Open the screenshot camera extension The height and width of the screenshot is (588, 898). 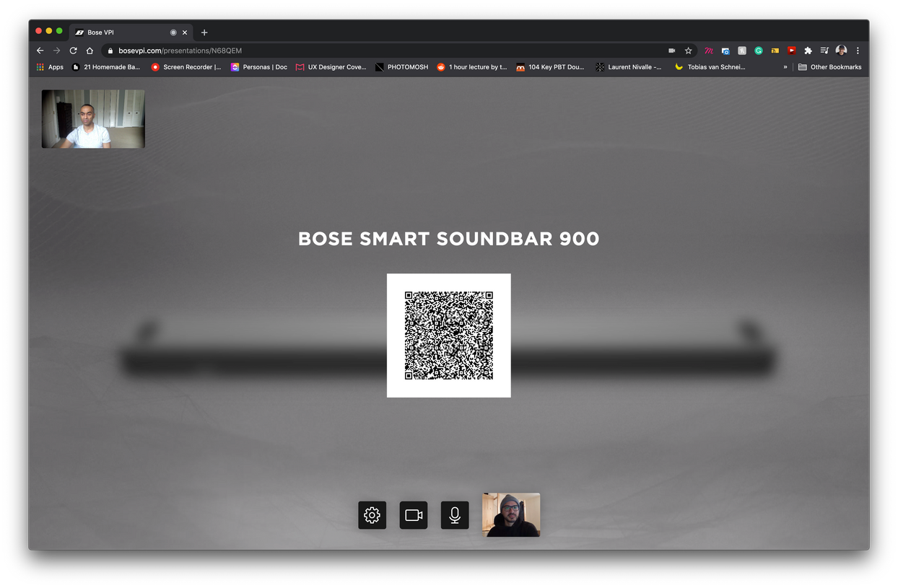(725, 51)
